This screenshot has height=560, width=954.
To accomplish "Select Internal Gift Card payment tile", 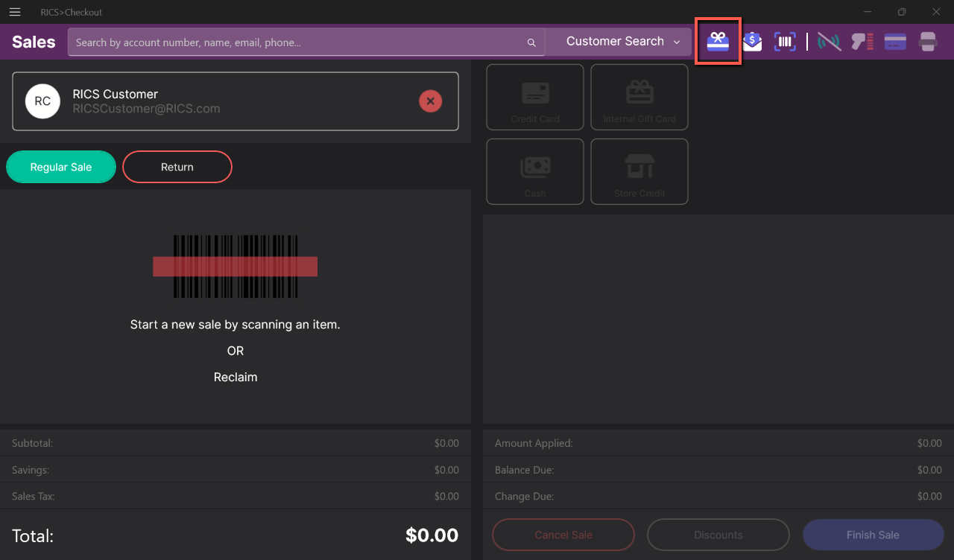I will pos(639,97).
